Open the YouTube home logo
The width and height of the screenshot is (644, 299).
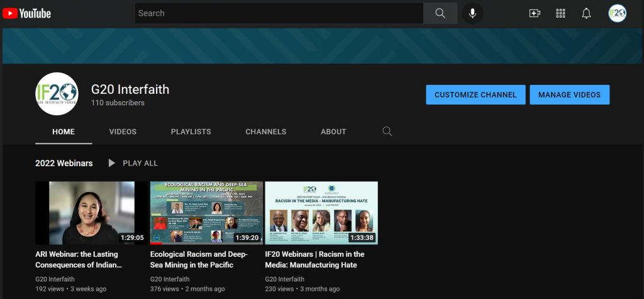click(x=26, y=14)
